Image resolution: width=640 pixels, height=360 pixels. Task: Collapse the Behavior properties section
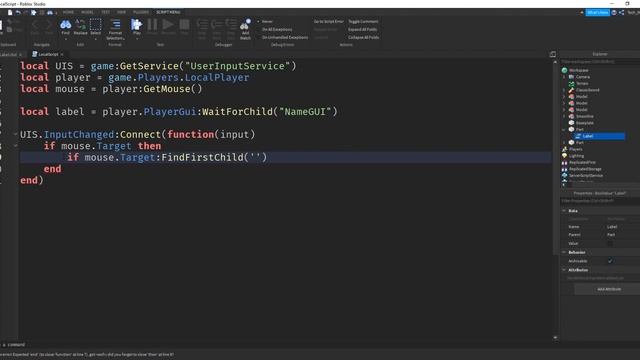(564, 252)
